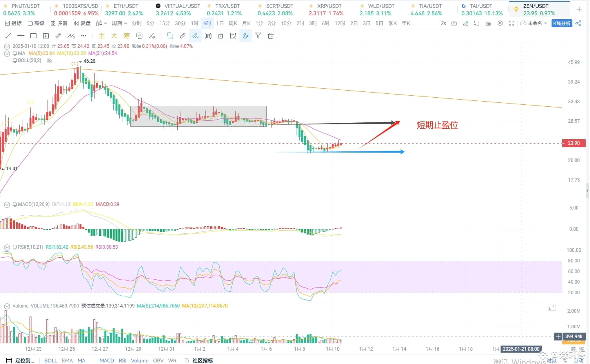Toggle the magnet snapping mode

pyautogui.click(x=245, y=36)
